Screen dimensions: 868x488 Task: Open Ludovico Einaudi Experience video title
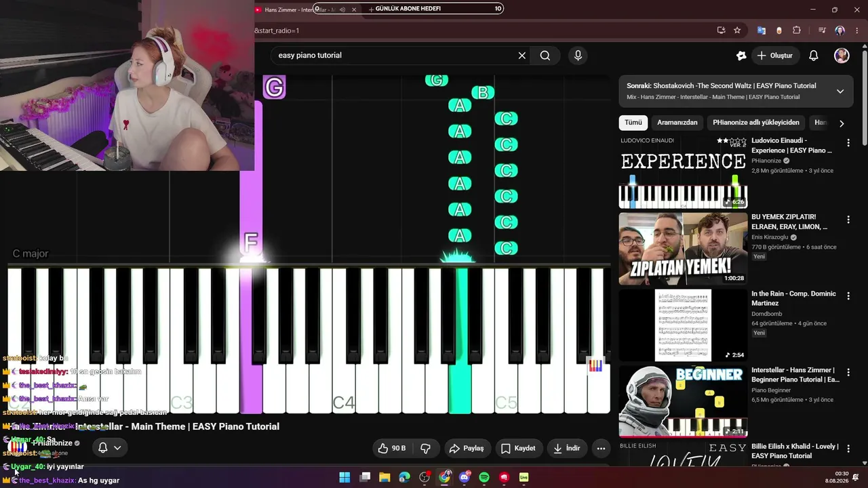(792, 145)
